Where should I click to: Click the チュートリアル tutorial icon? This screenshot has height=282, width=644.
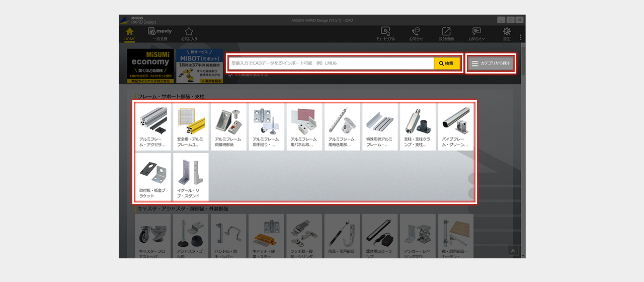click(385, 33)
